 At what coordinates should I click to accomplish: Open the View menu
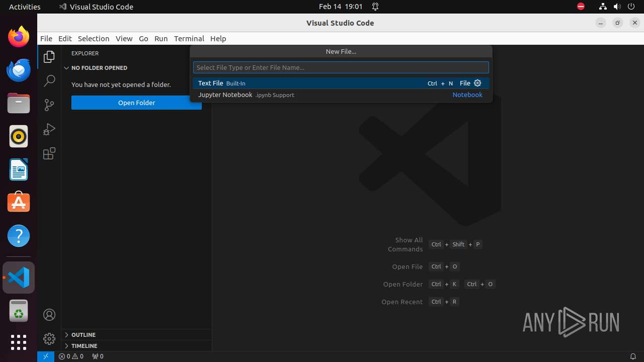click(124, 38)
